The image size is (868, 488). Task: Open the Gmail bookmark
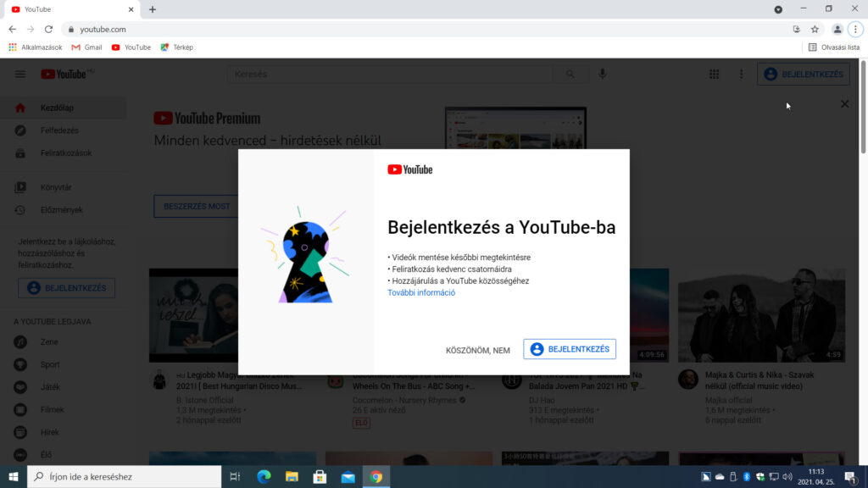point(87,47)
